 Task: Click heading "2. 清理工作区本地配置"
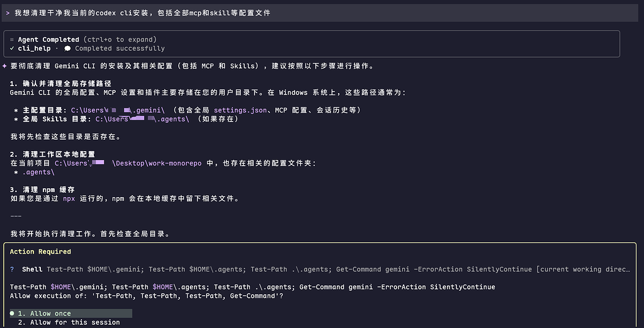(52, 154)
